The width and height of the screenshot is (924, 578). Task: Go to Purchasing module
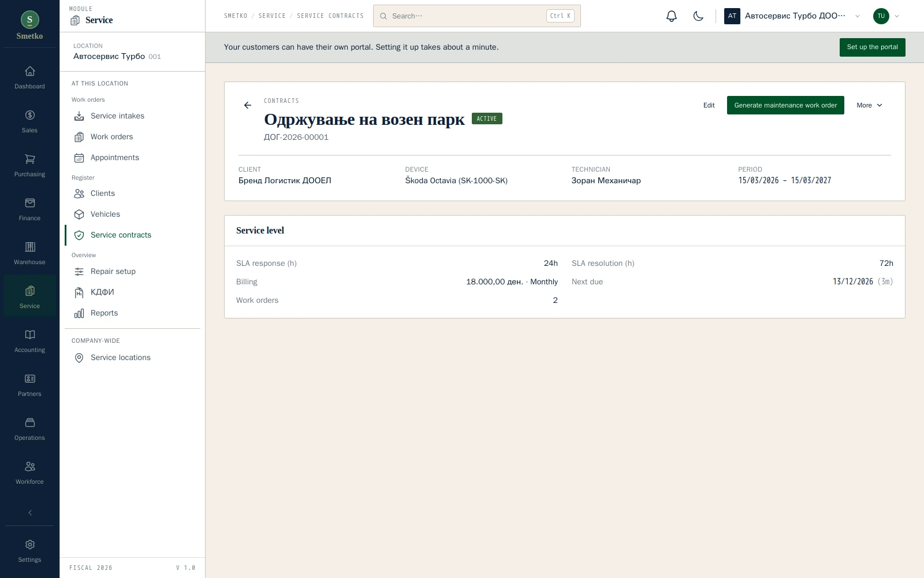29,166
